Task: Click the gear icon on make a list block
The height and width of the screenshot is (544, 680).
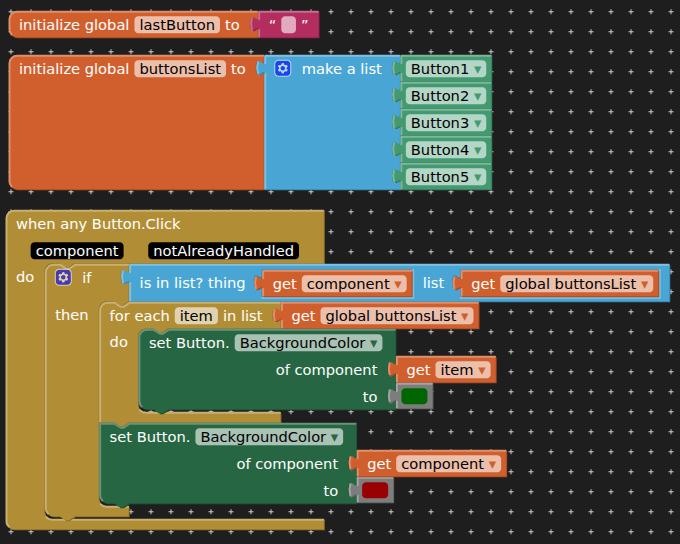Action: point(283,69)
